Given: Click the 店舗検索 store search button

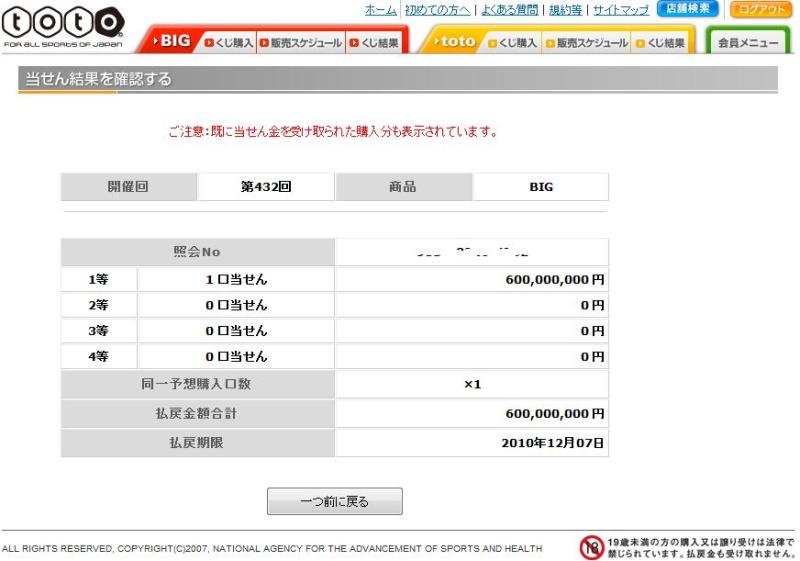Looking at the screenshot, I should (x=688, y=10).
